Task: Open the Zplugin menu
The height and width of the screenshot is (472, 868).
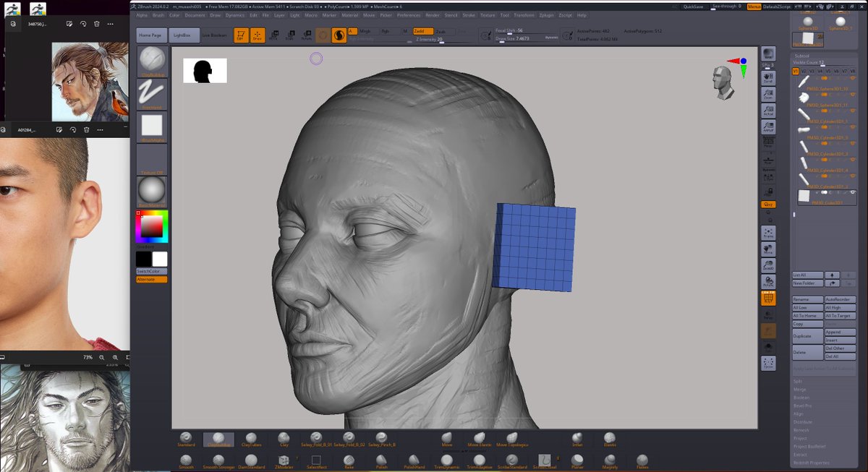Action: (546, 15)
